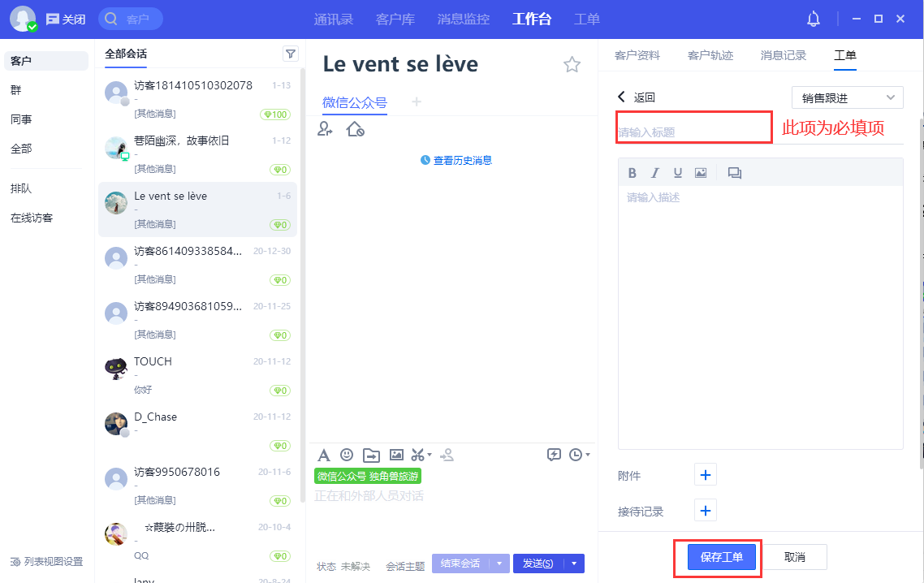Select 在线访客 in the left sidebar
Viewport: 924px width, 583px height.
point(32,218)
